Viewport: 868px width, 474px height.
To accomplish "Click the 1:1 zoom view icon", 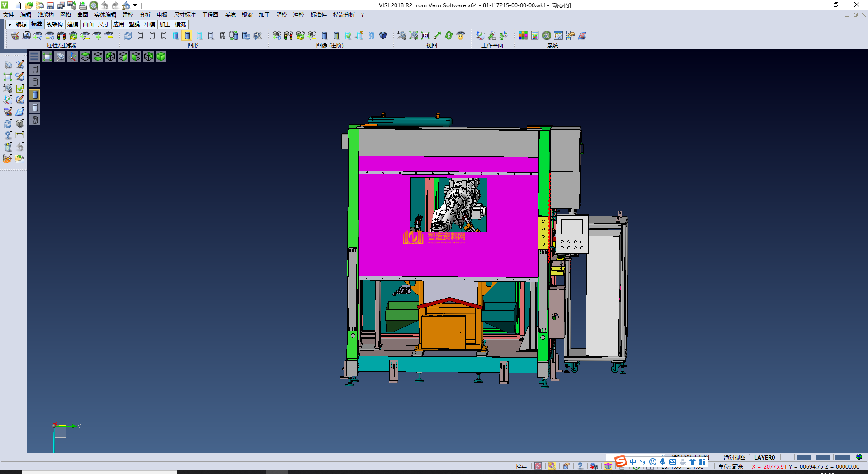I will [x=425, y=35].
